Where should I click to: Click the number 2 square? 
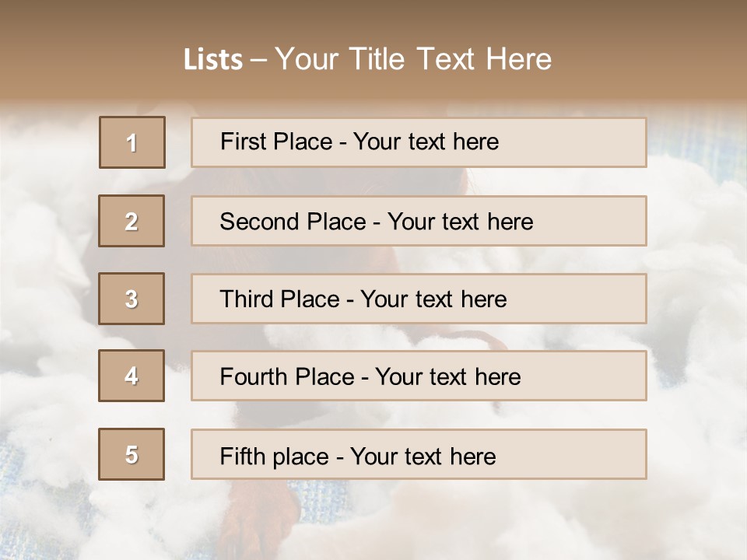click(132, 221)
